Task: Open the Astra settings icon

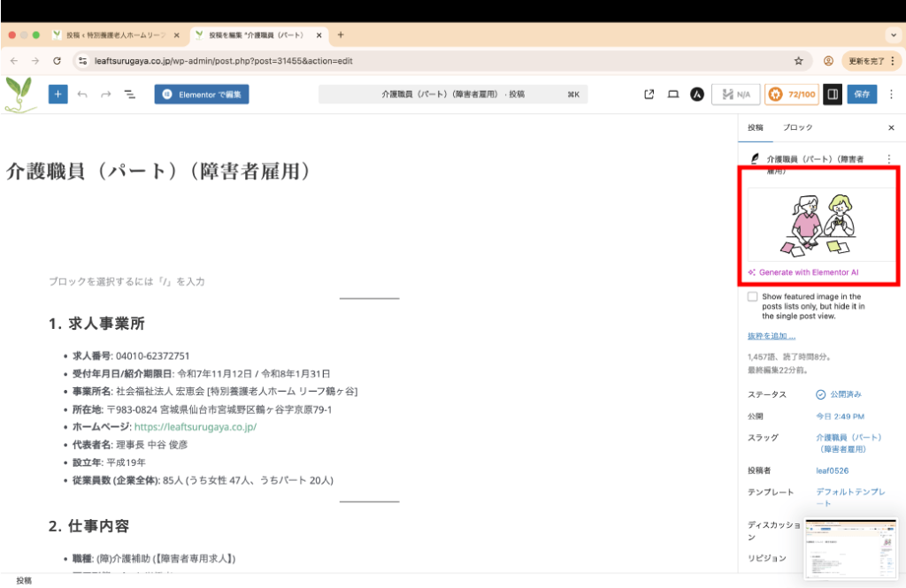Action: click(x=697, y=95)
